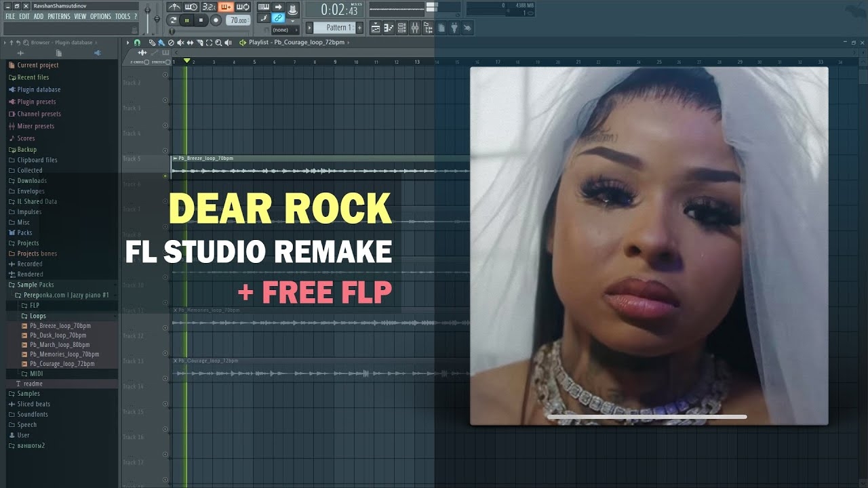868x488 pixels.
Task: Select the playlist Zoom tool
Action: point(218,43)
